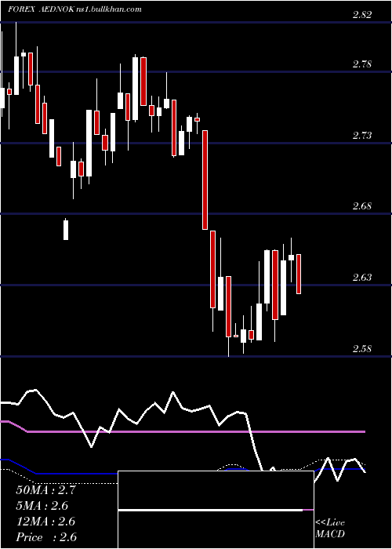Click the 2.63 price axis label
The image size is (392, 549).
pyautogui.click(x=362, y=278)
